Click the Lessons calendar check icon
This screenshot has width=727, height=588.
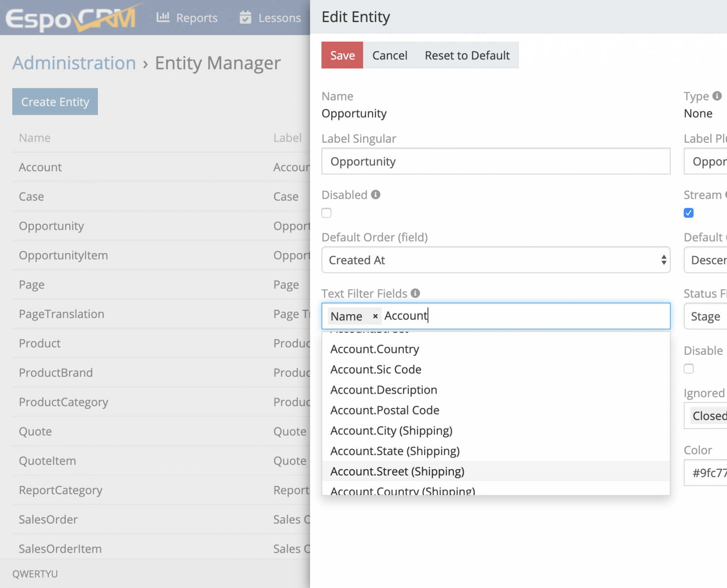pos(245,18)
